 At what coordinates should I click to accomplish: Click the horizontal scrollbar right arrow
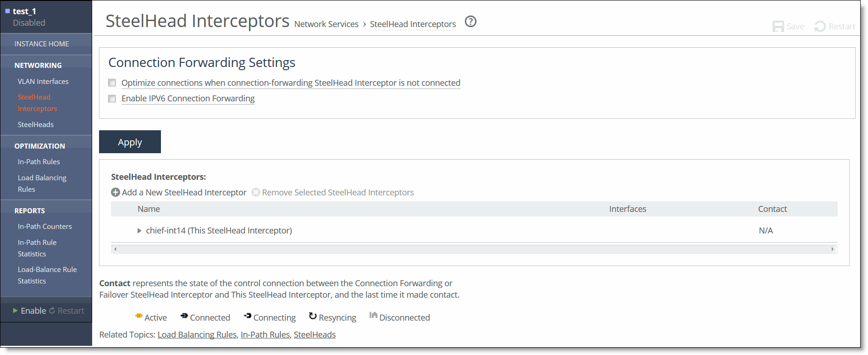tap(833, 249)
